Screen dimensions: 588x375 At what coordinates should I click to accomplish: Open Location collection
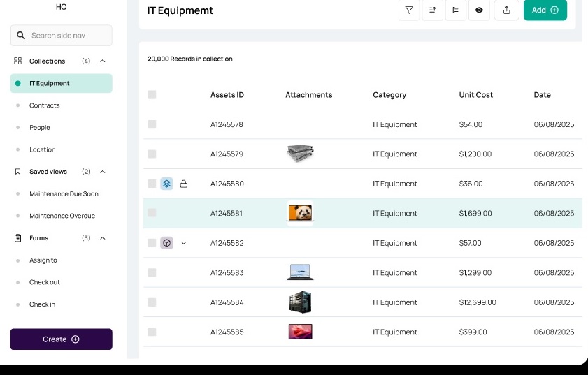tap(43, 149)
